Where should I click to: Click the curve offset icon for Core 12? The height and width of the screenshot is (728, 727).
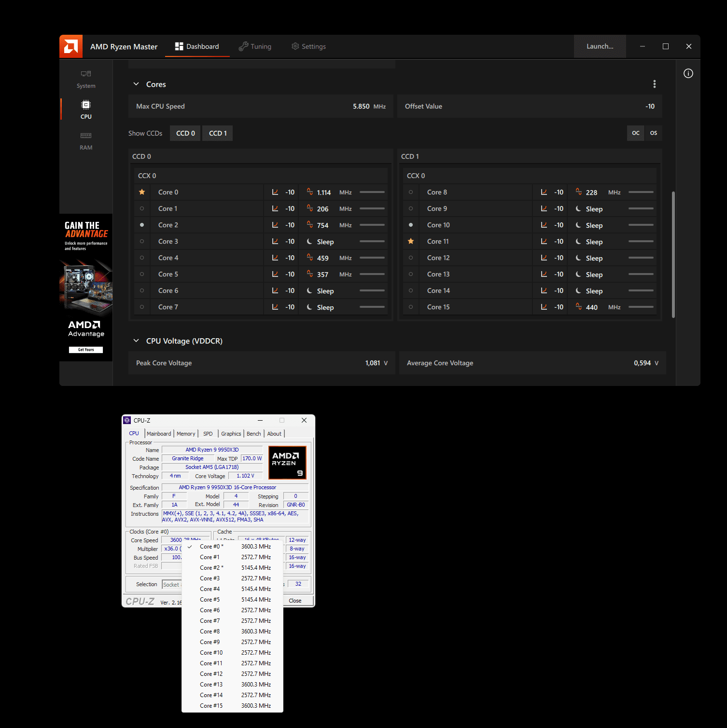tap(544, 258)
